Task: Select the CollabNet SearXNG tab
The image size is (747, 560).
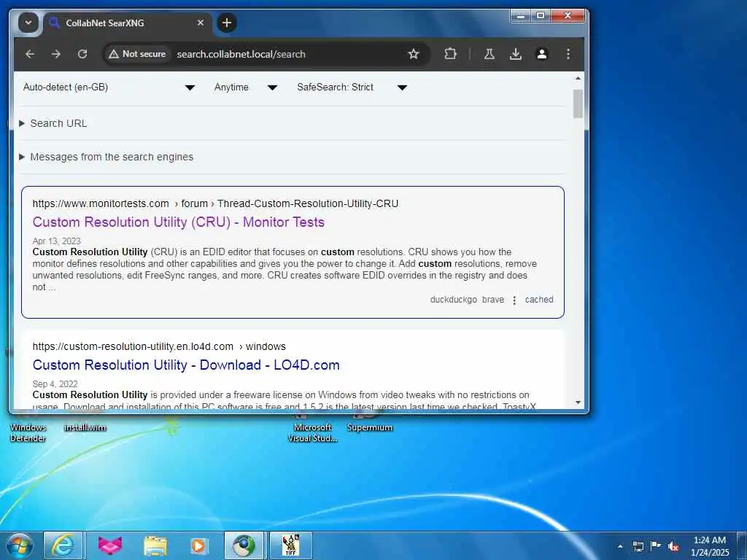Action: pos(128,23)
